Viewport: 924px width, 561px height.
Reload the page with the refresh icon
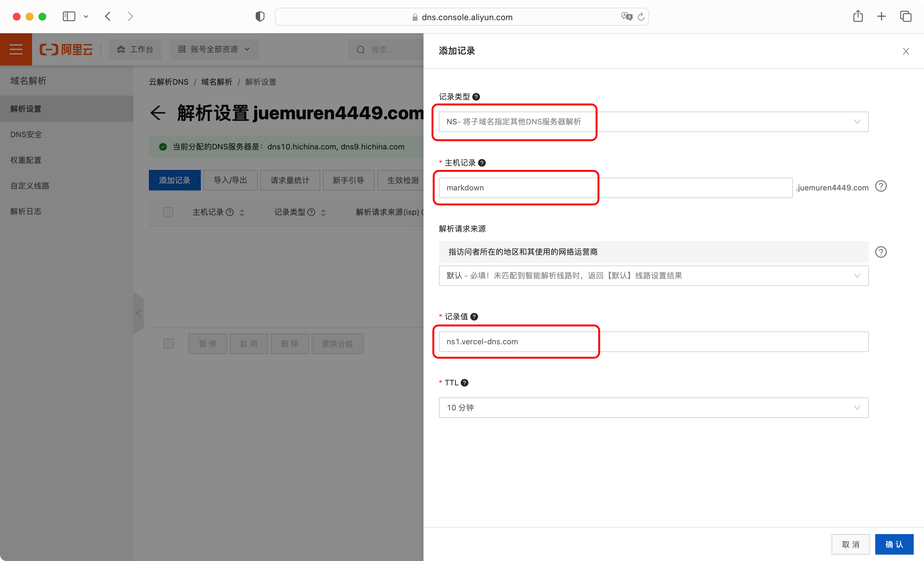click(641, 16)
